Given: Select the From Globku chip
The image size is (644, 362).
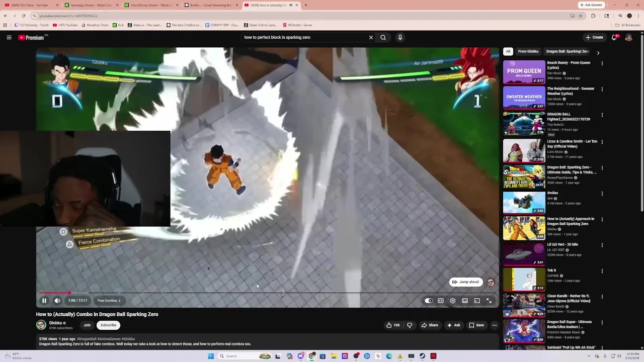Looking at the screenshot, I should tap(528, 51).
